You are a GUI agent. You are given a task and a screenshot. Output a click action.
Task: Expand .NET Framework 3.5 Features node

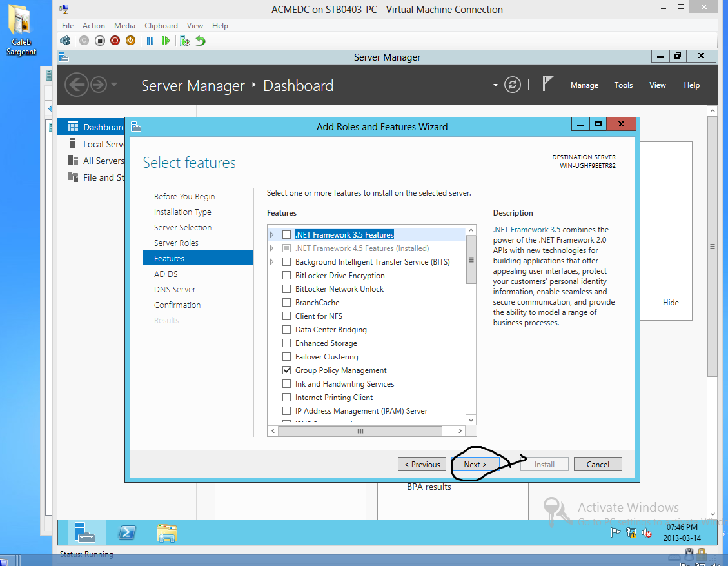[x=272, y=235]
